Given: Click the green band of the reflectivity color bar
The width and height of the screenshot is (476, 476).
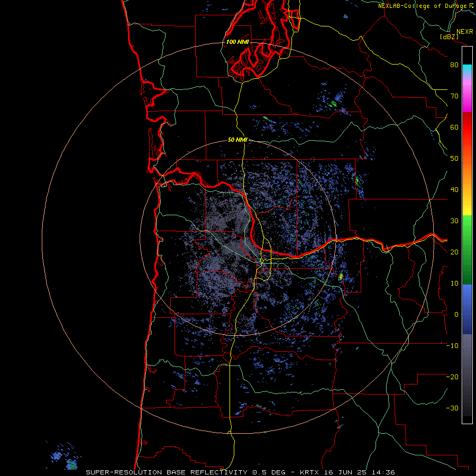Looking at the screenshot, I should [467, 250].
